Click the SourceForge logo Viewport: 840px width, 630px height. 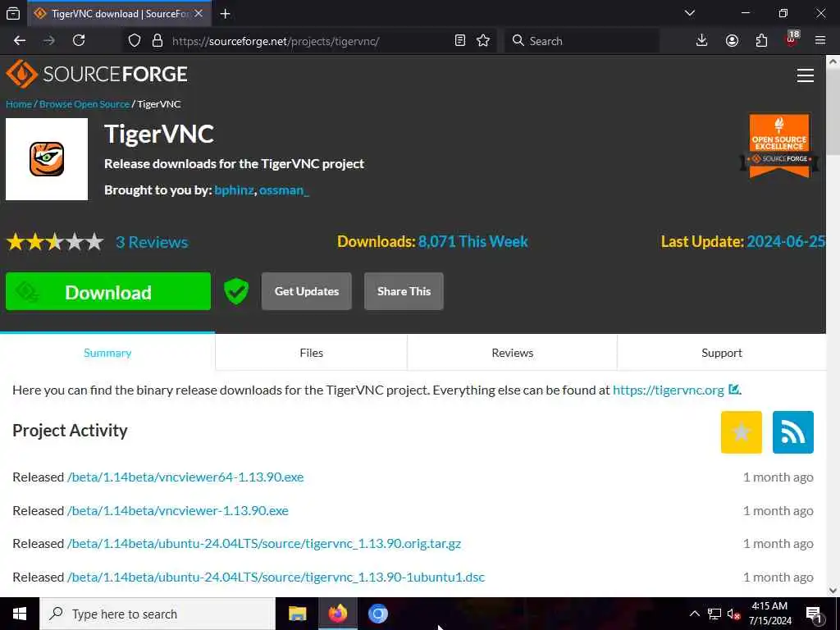[x=97, y=74]
